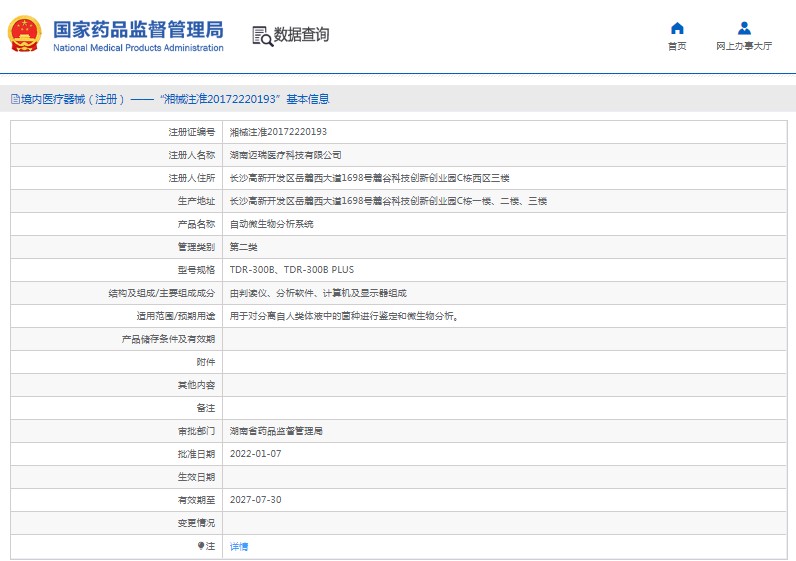Click the 首页 label

[x=677, y=46]
